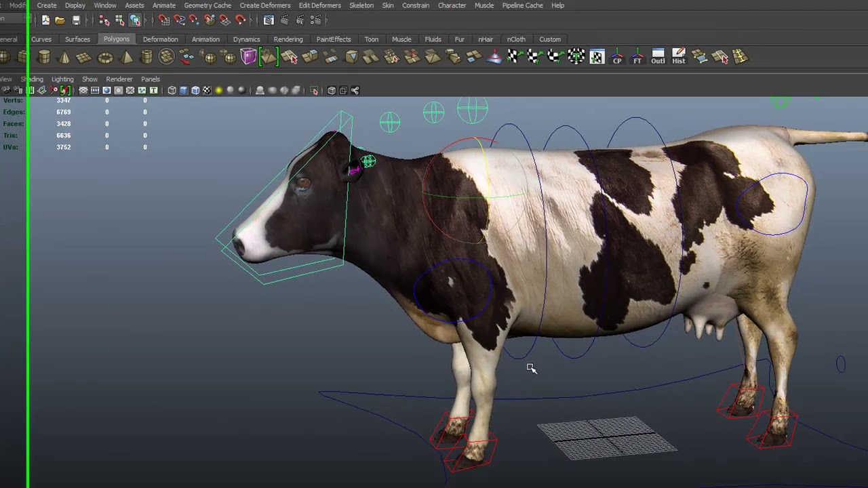
Task: Select the Polygons shelf tab
Action: tap(117, 39)
